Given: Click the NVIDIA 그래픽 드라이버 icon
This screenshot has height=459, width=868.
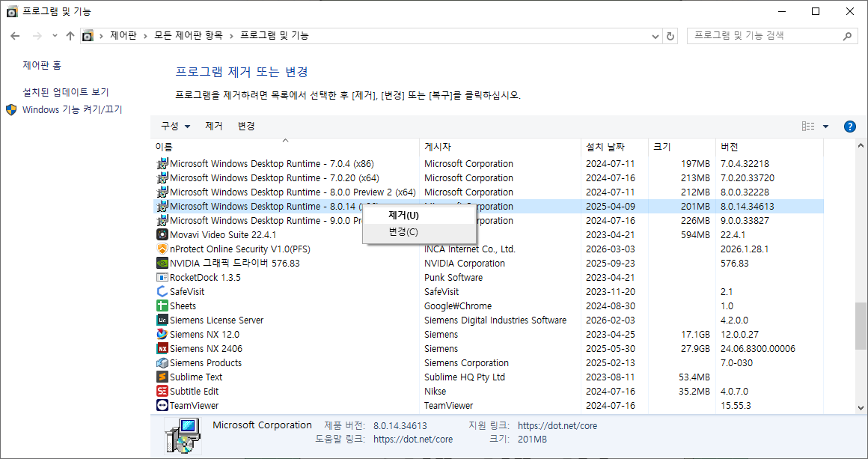Looking at the screenshot, I should [162, 263].
